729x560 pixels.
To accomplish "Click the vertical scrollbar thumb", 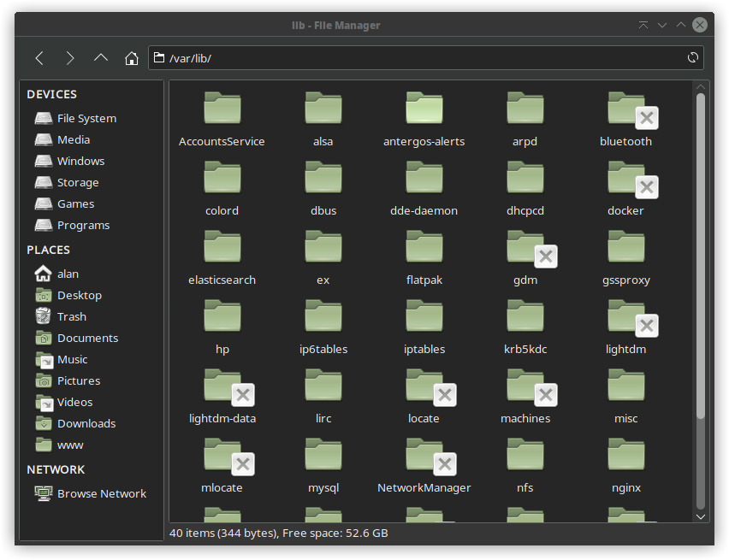I will [x=701, y=256].
